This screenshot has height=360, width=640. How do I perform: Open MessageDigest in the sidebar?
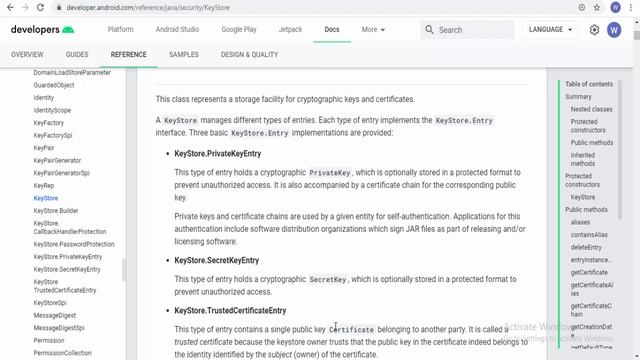[x=55, y=315]
